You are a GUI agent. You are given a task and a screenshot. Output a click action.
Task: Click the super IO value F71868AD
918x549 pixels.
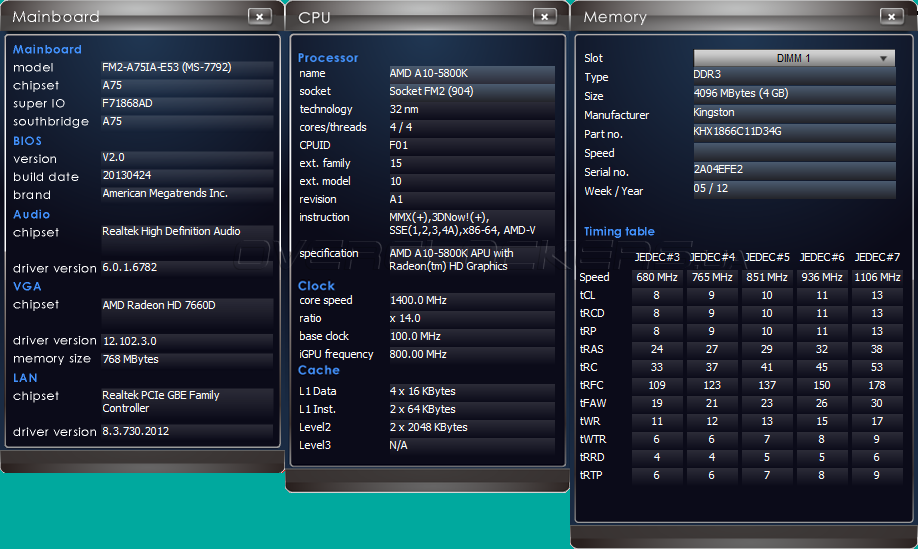[187, 103]
